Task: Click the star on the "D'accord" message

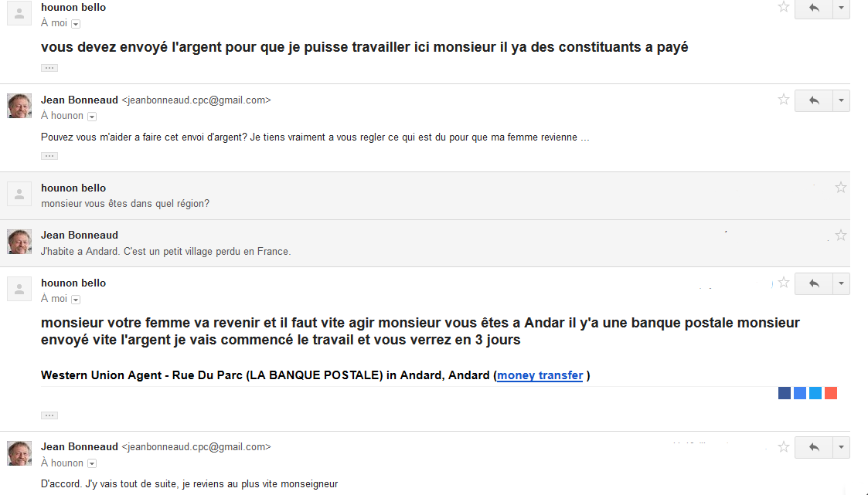Action: pos(784,446)
